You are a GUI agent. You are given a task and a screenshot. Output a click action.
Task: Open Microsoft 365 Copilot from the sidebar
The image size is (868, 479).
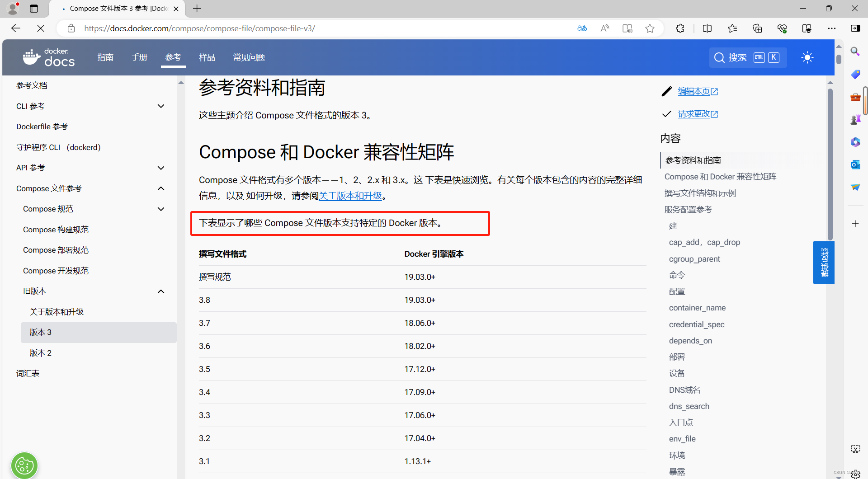tap(855, 142)
